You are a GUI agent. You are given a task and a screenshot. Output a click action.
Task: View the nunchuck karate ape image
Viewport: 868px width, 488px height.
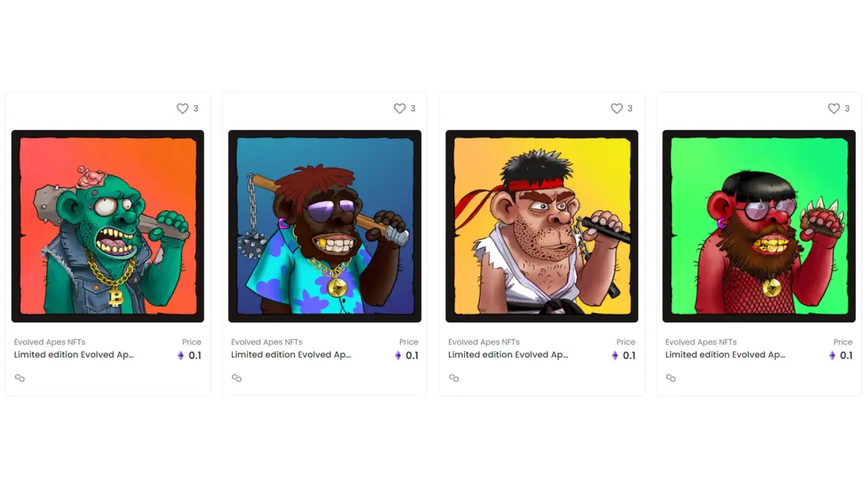(542, 226)
